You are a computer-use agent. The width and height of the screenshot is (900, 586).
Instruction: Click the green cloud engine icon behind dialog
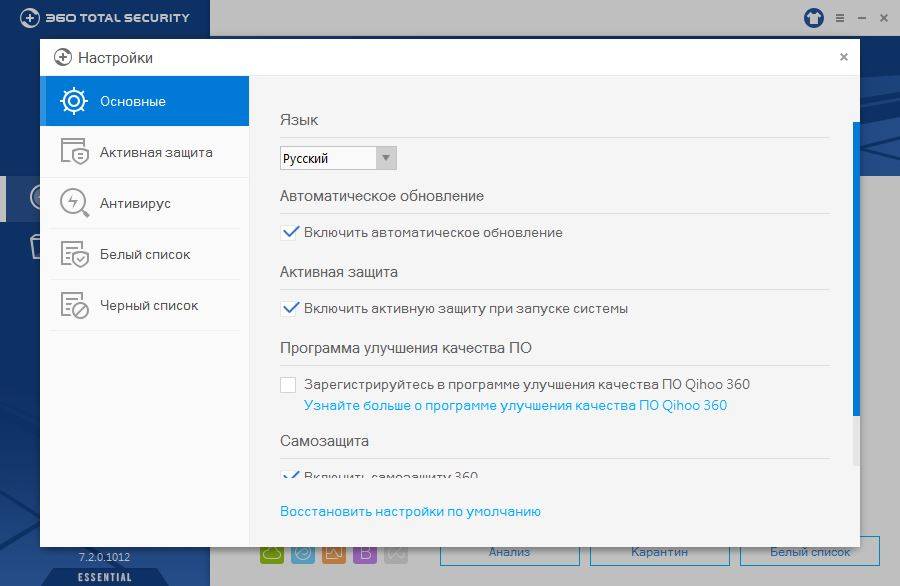pos(272,553)
